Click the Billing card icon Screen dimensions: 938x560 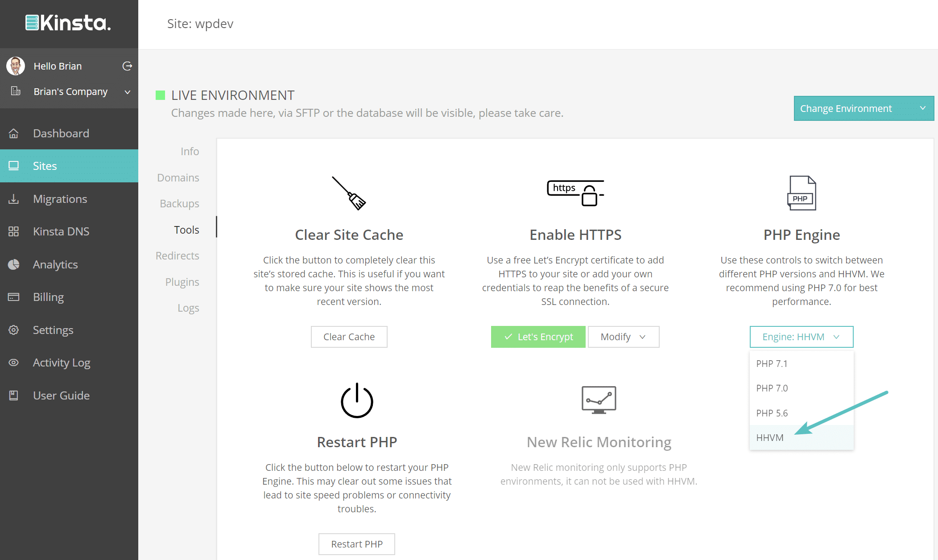tap(14, 297)
